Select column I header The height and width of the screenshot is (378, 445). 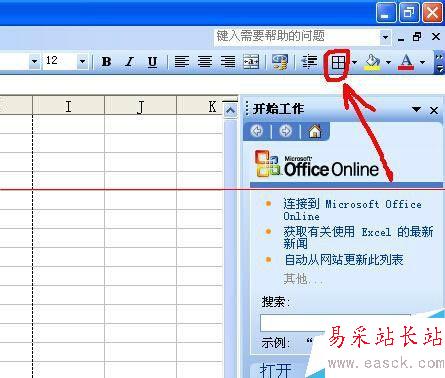point(68,106)
